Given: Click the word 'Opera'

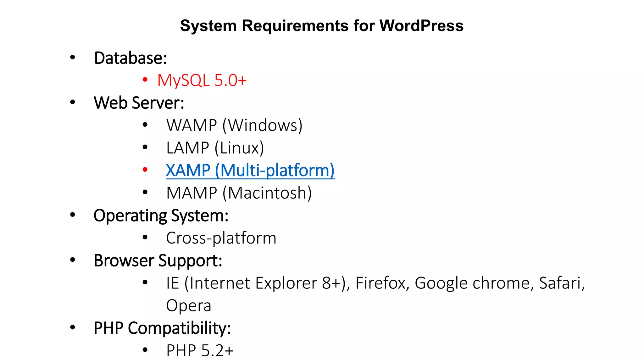Looking at the screenshot, I should point(189,306).
